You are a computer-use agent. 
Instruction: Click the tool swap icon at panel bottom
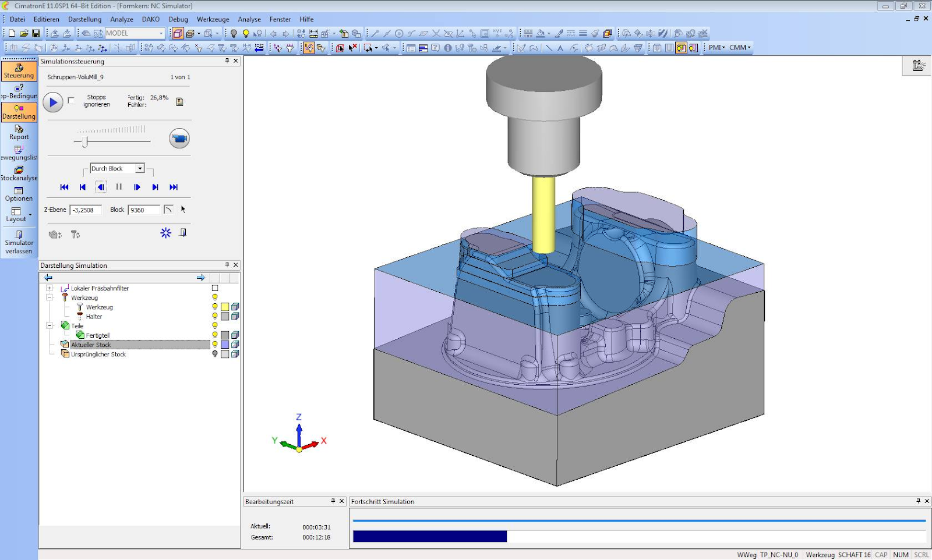click(x=75, y=235)
